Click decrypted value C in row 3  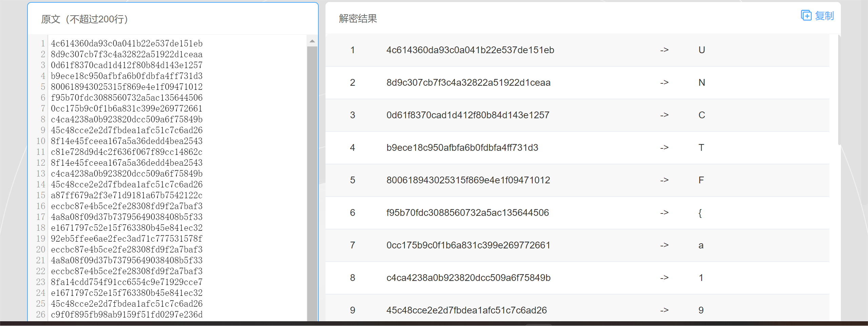[x=702, y=115]
